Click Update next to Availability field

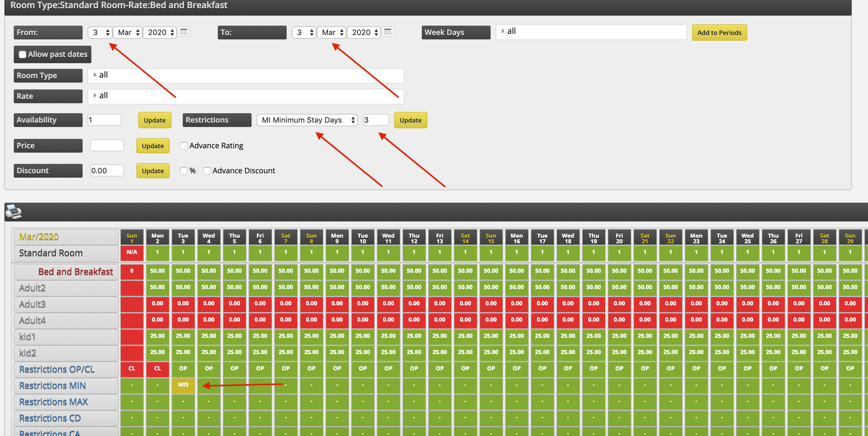[155, 120]
